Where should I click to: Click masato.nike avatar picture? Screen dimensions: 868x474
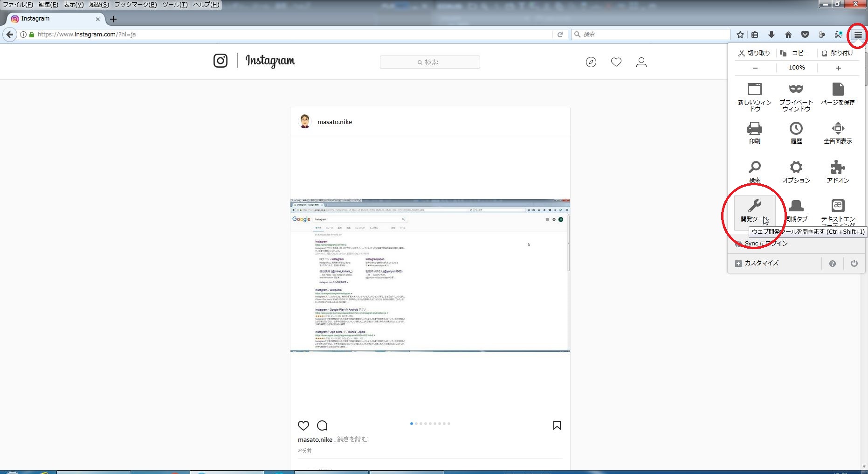pos(305,121)
